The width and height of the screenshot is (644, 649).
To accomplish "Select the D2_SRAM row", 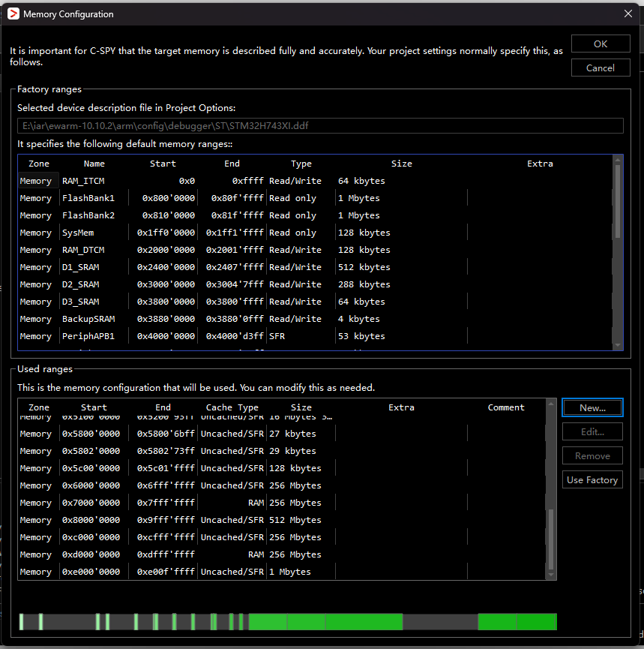I will click(x=315, y=284).
